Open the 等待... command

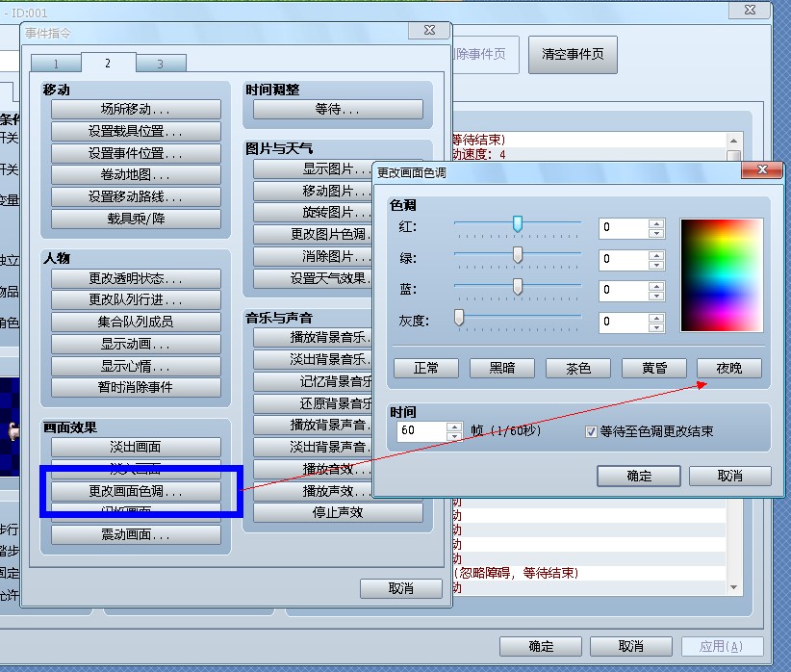(338, 109)
